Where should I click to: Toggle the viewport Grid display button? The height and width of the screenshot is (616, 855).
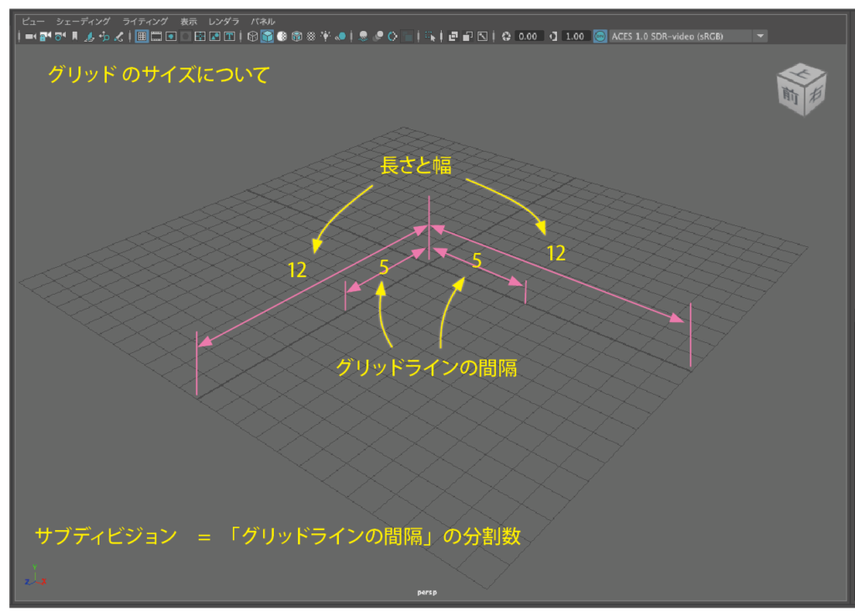click(x=142, y=37)
